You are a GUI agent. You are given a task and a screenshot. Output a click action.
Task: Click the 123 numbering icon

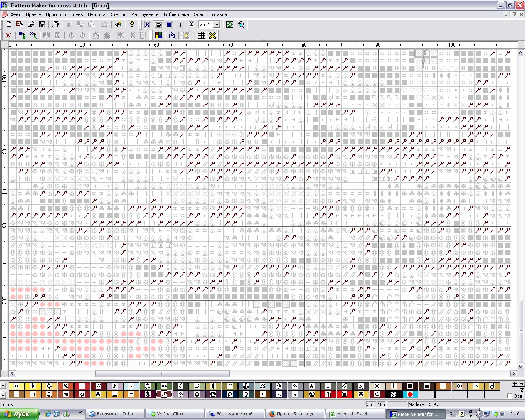172,35
